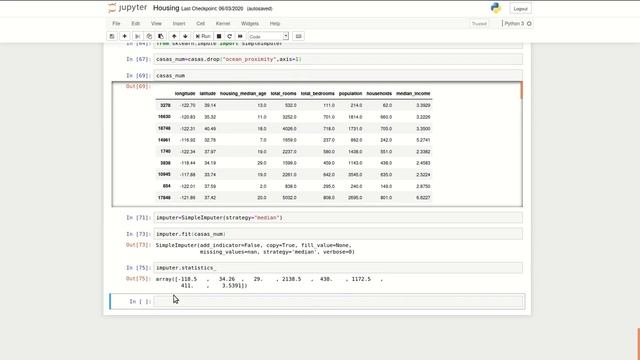Save and checkpoint the notebook
640x360 pixels.
point(112,36)
